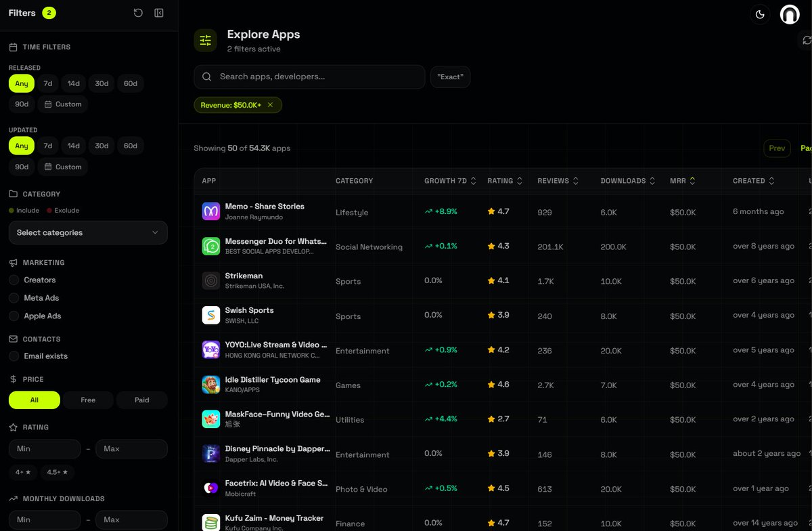Focus the search apps, developers field
The width and height of the screenshot is (812, 531).
click(x=309, y=77)
